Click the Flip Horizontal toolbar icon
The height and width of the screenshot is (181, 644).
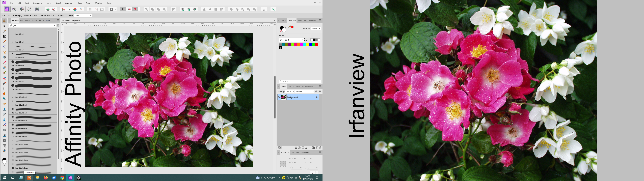point(204,9)
